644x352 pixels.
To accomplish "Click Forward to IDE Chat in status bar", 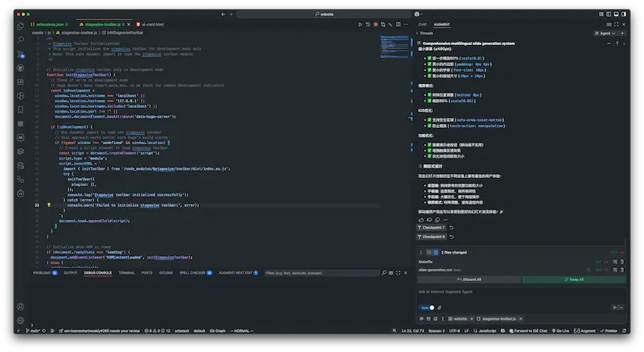I will tap(528, 330).
